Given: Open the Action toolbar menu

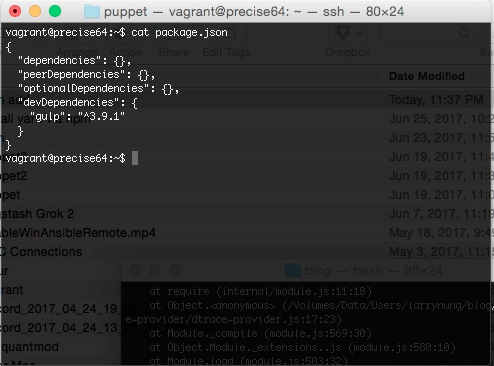Looking at the screenshot, I should (126, 52).
